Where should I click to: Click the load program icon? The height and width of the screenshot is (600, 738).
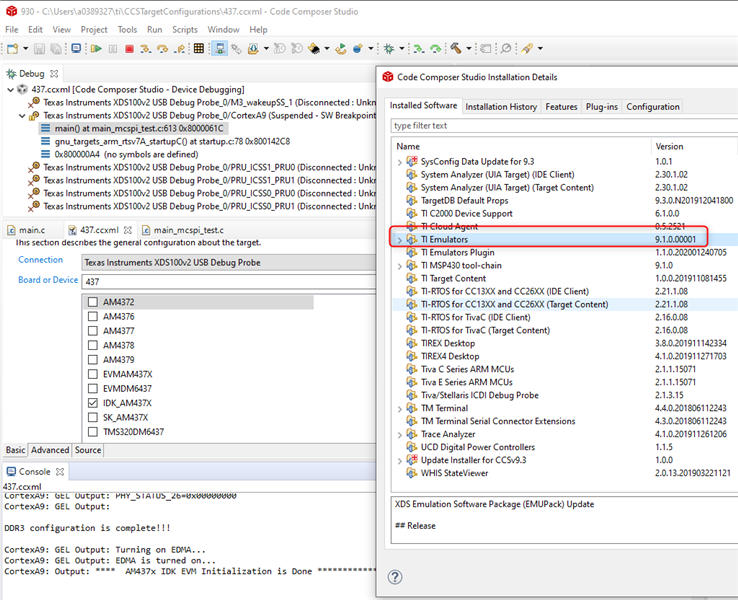pos(253,48)
